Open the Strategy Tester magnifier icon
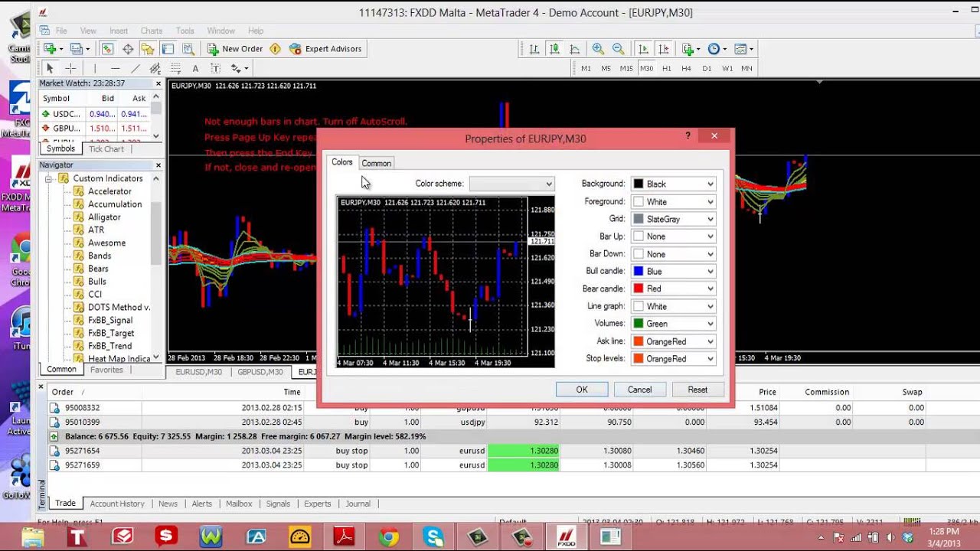980x551 pixels. 188,49
